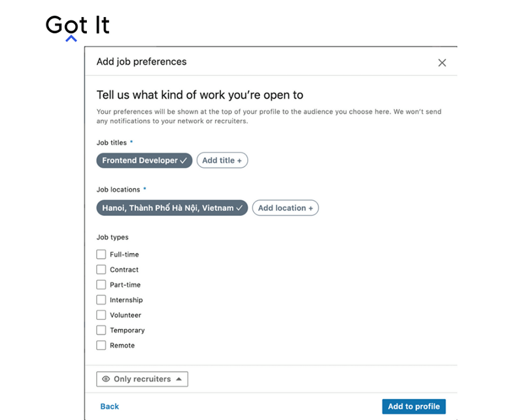Tick the Internship checkbox
523x420 pixels.
tap(101, 300)
